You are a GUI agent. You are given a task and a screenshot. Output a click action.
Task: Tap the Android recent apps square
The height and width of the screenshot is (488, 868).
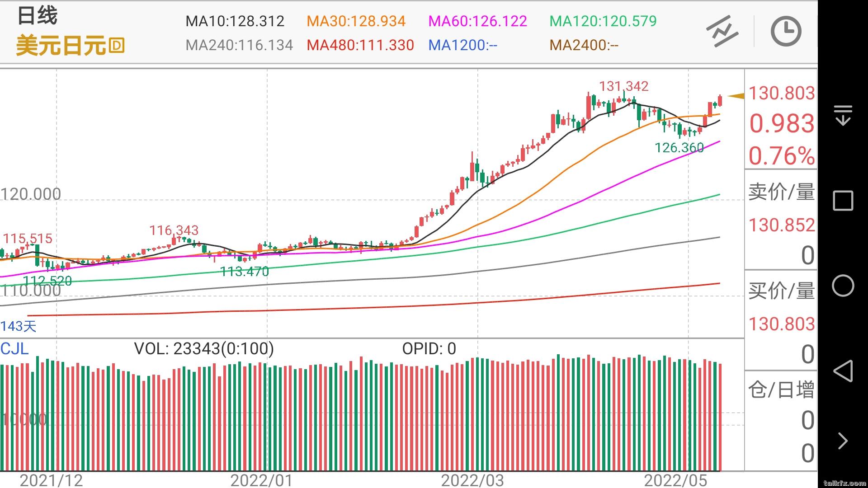click(x=843, y=200)
